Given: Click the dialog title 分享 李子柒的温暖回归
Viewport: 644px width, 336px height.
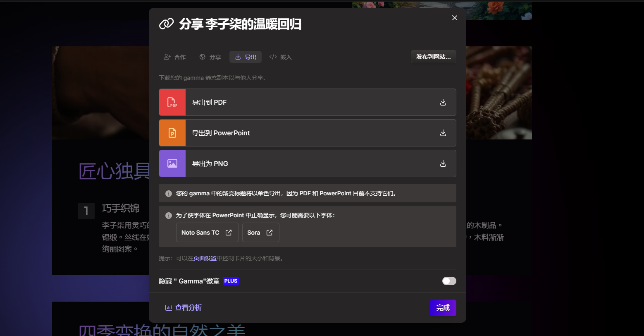Looking at the screenshot, I should point(240,24).
